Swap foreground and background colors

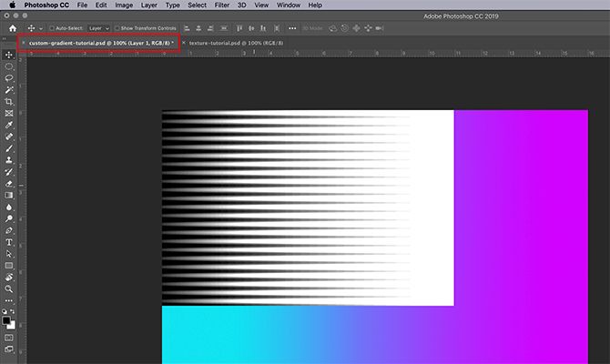click(x=13, y=311)
